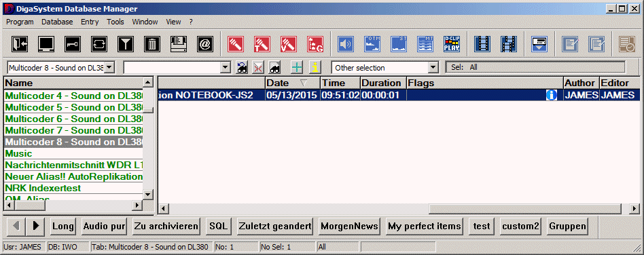
Task: Click the Zu archivieren button
Action: pyautogui.click(x=166, y=226)
